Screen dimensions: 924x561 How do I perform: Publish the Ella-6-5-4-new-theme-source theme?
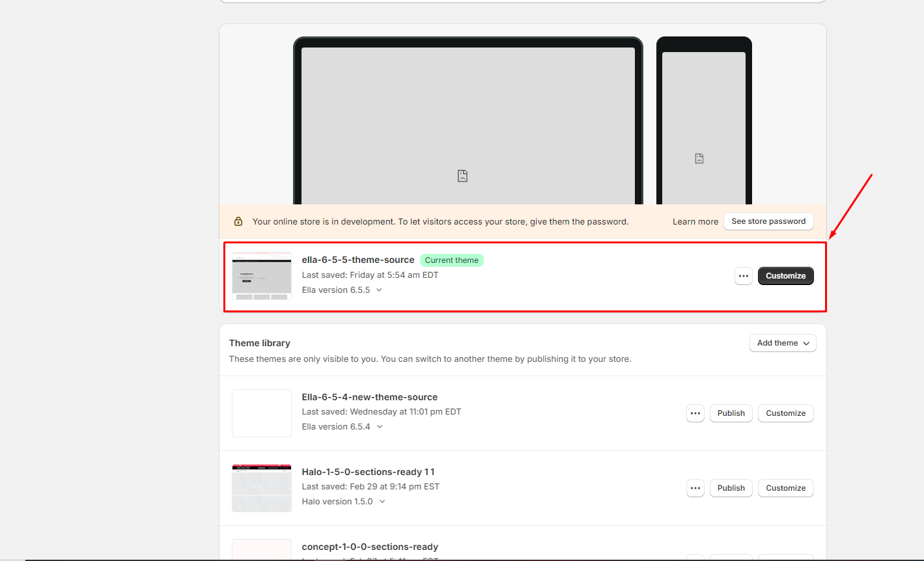coord(731,413)
